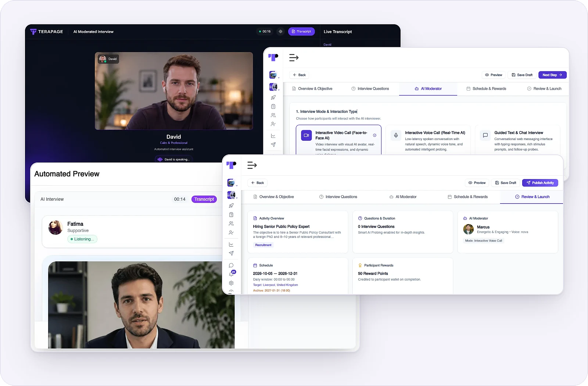Click the rocket icon in AI Moderator window sidebar
The height and width of the screenshot is (386, 588).
tap(273, 97)
